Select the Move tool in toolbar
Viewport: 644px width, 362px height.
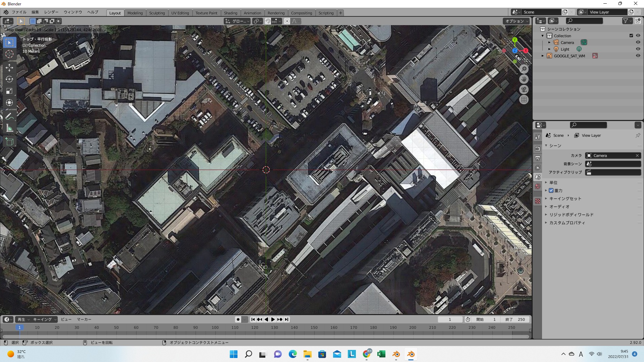9,67
